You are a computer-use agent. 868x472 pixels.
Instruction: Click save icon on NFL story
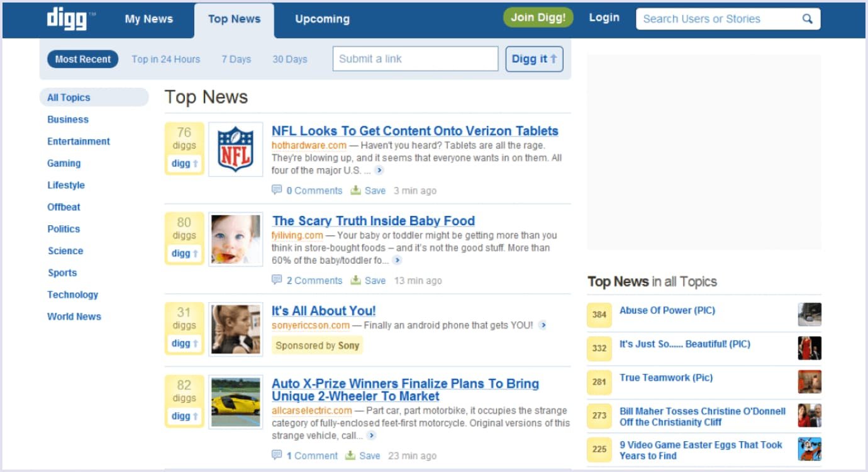pyautogui.click(x=356, y=190)
